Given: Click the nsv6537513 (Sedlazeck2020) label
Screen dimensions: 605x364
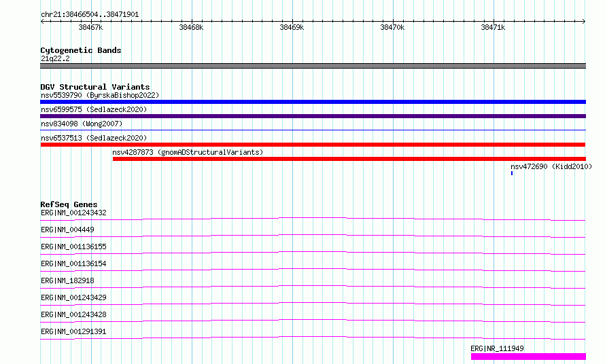Looking at the screenshot, I should click(x=94, y=138).
